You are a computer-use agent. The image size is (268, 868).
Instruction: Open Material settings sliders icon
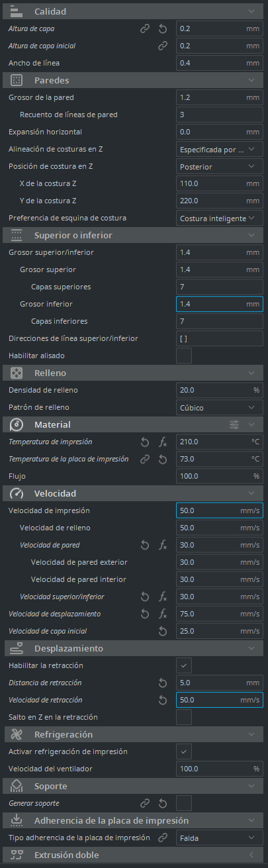tap(234, 424)
